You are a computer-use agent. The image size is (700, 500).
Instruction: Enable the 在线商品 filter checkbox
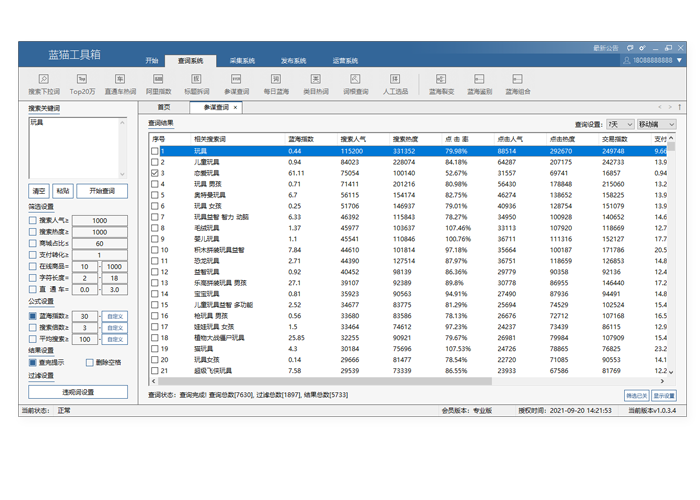[33, 266]
